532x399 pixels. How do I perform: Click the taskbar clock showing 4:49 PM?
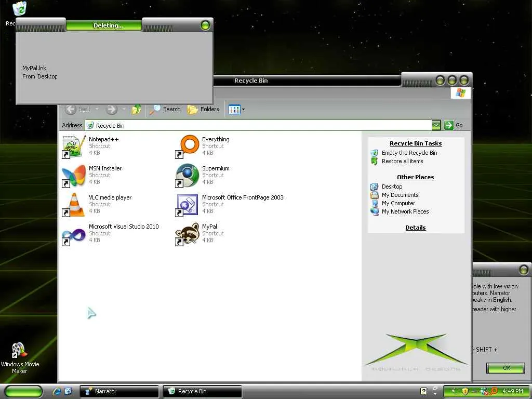[x=513, y=391]
